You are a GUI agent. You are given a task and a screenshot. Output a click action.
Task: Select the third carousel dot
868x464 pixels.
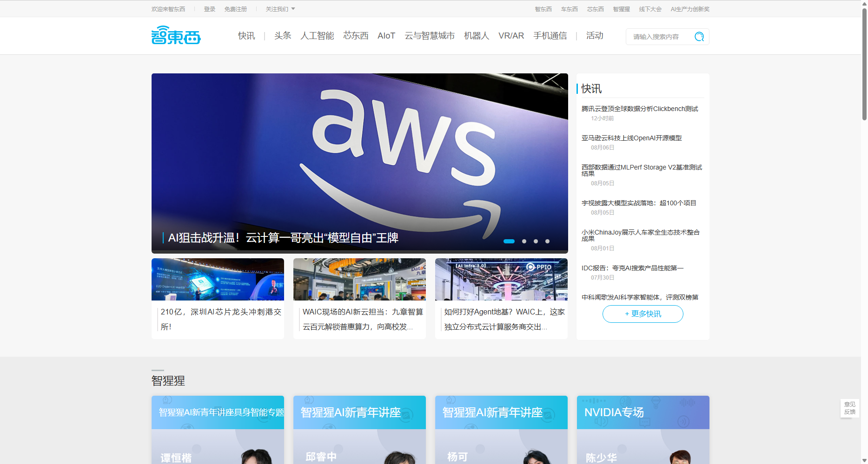[x=536, y=241]
